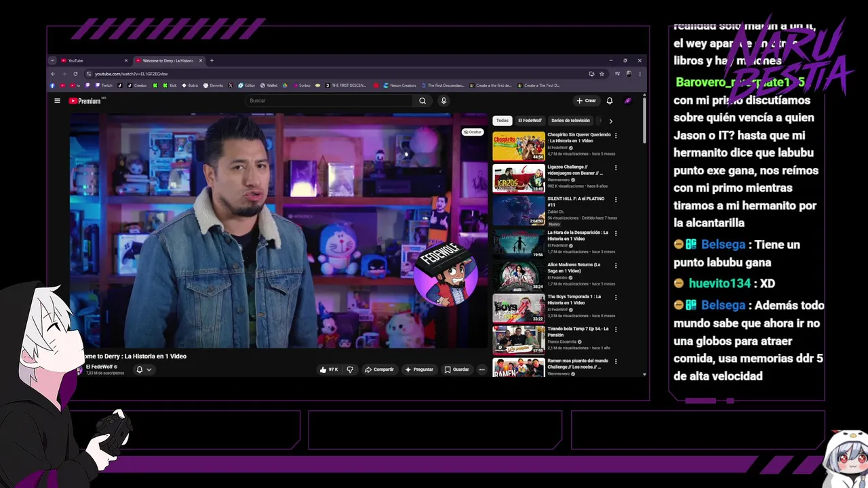Go back using browser back arrow
This screenshot has width=868, height=488.
click(x=54, y=74)
